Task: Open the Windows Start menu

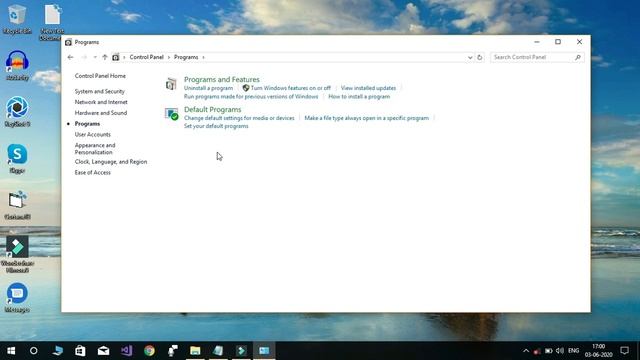Action: tap(11, 351)
